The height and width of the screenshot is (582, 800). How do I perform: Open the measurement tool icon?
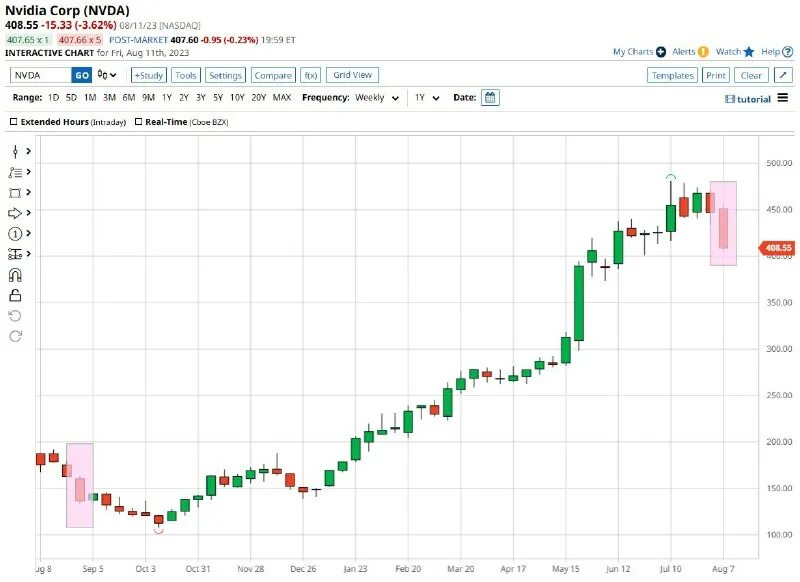click(x=15, y=254)
